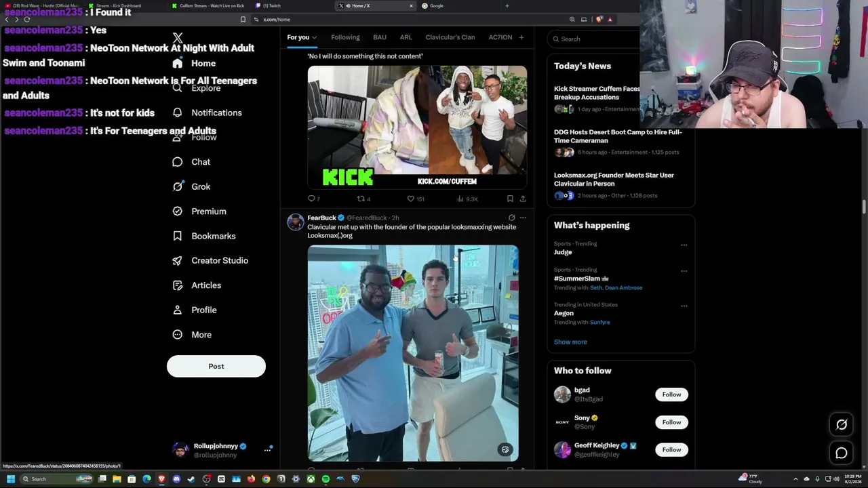Screen dimensions: 868x488
Task: Repost the Kick Cuffem post
Action: 361,199
